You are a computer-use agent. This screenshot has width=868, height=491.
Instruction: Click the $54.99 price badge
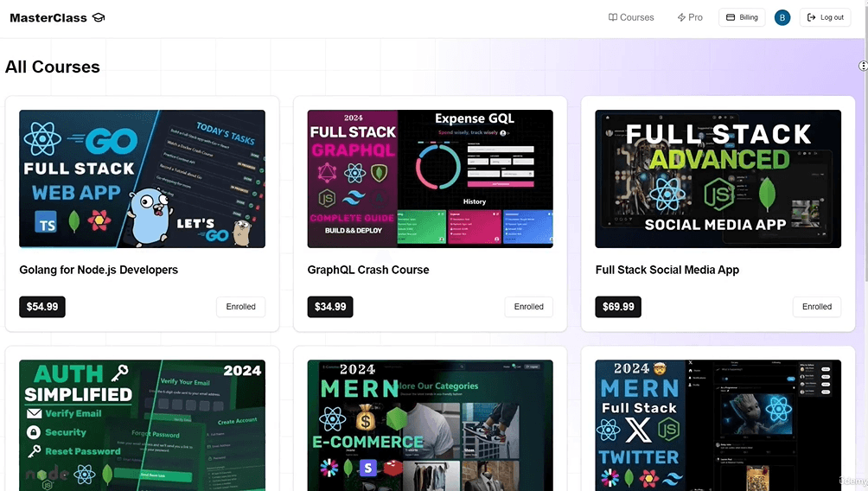point(42,307)
